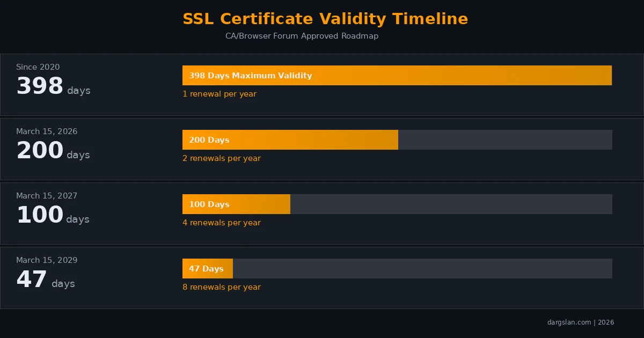Click the 398 Days Maximum Validity bar

point(397,75)
